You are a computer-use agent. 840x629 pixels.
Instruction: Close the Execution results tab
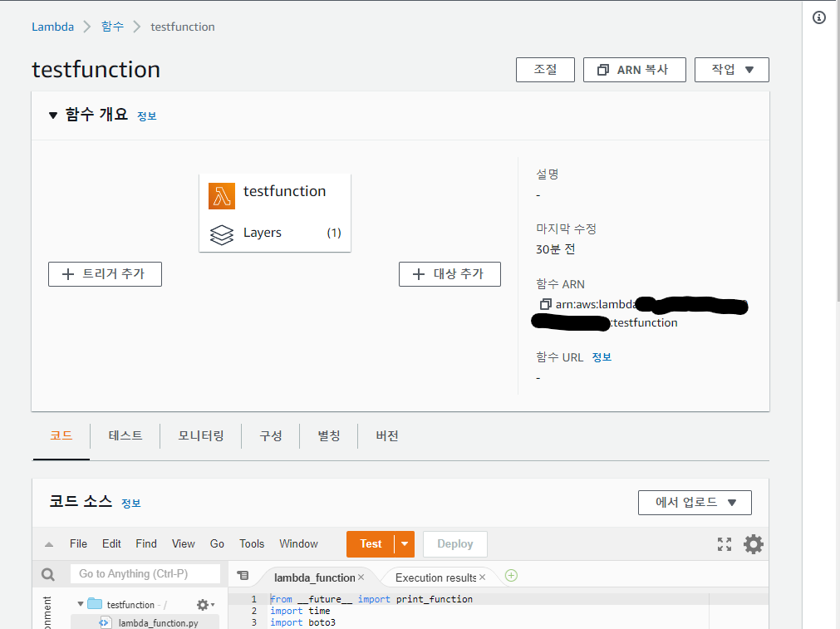(482, 577)
